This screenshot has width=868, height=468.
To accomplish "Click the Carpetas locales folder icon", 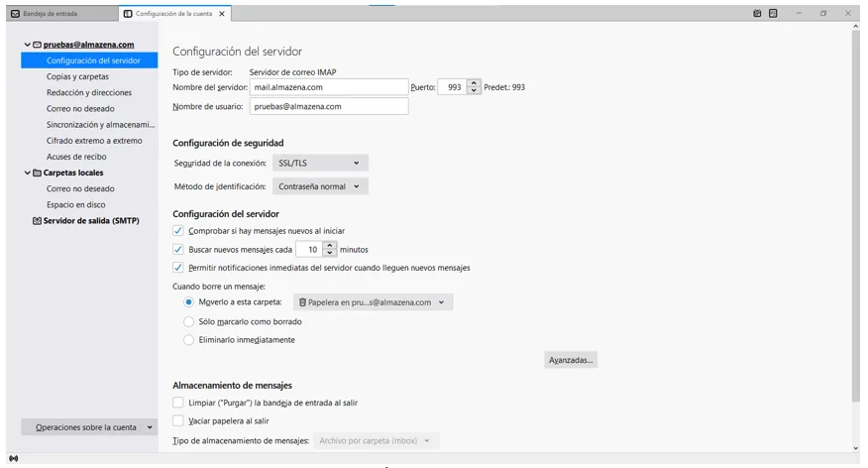I will (x=37, y=173).
